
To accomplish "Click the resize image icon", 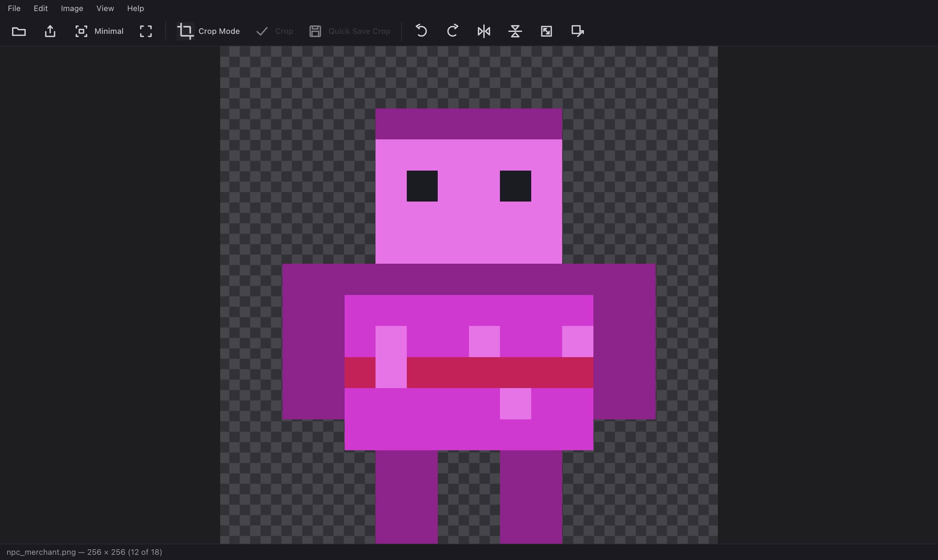I will point(546,31).
